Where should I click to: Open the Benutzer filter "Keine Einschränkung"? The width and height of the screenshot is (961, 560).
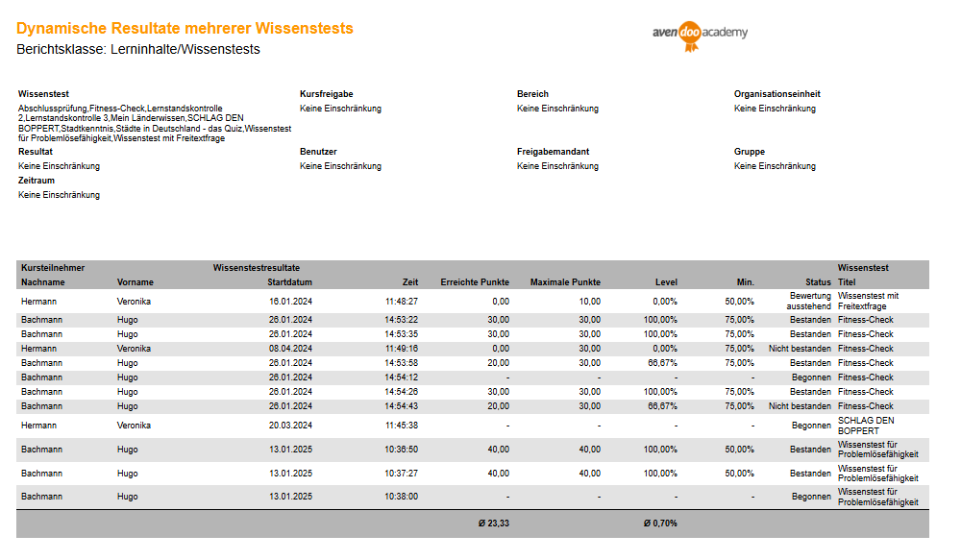click(x=339, y=165)
